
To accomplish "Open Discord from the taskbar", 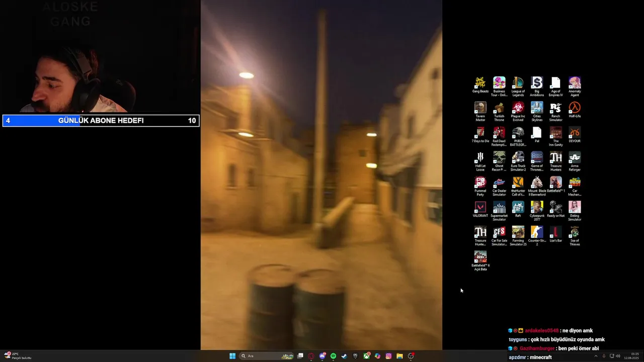I will pyautogui.click(x=323, y=356).
